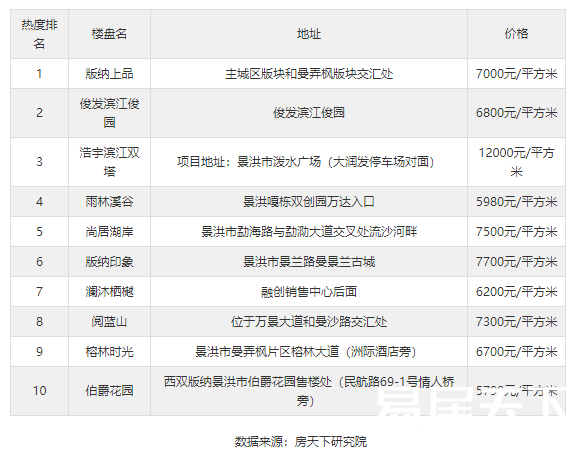Click the 楼盘名 column header
Image resolution: width=574 pixels, height=451 pixels.
109,34
